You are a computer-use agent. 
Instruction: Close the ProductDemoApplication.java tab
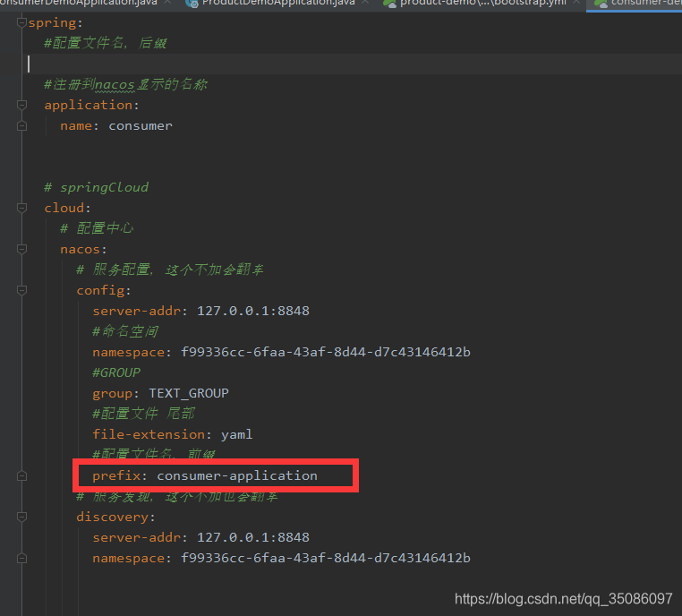[x=365, y=3]
